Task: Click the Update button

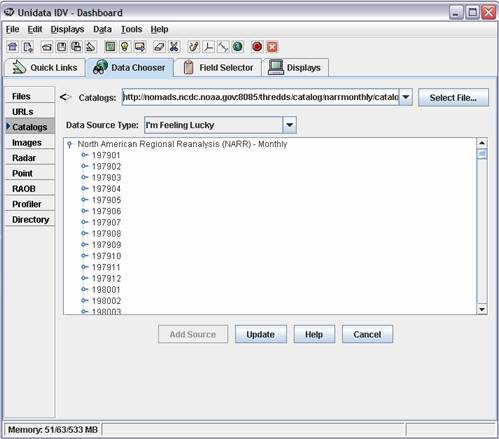Action: [x=261, y=334]
